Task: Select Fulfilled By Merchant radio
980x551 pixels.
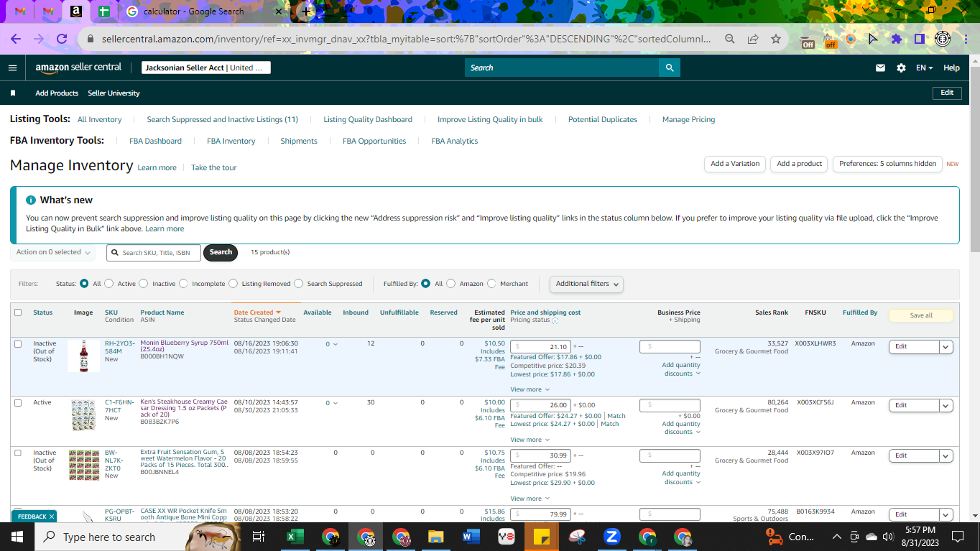Action: click(491, 284)
